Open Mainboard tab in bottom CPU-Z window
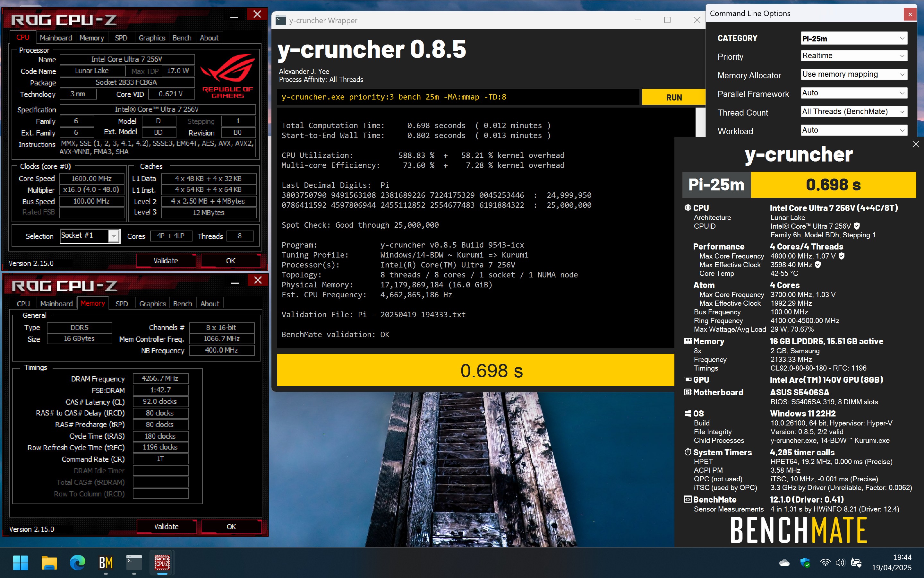Image resolution: width=924 pixels, height=578 pixels. (56, 303)
